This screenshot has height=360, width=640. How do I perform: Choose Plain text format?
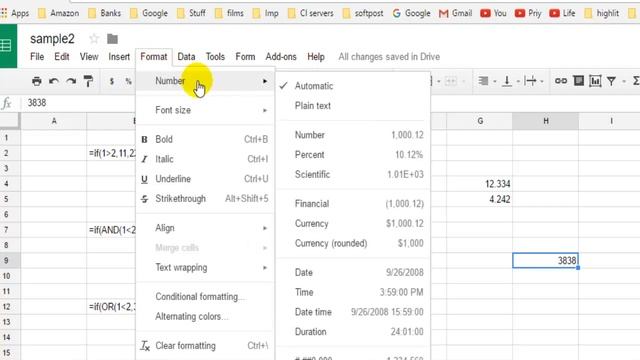tap(353, 106)
